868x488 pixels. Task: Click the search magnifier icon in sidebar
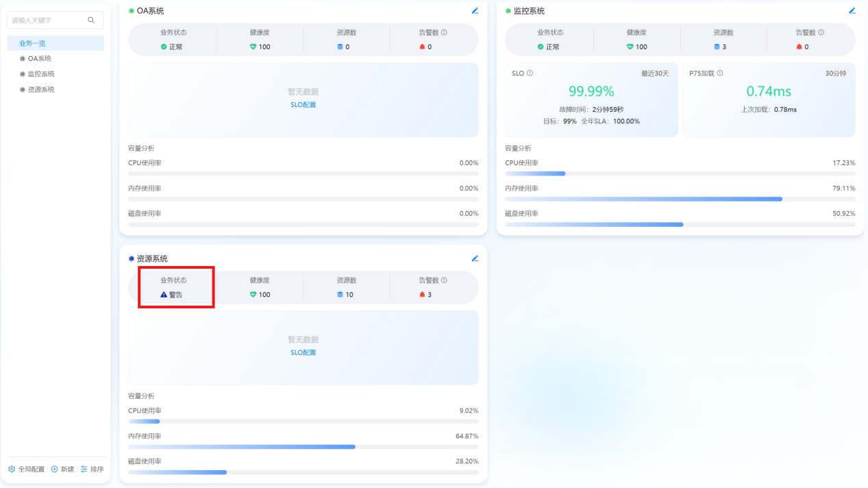[91, 20]
